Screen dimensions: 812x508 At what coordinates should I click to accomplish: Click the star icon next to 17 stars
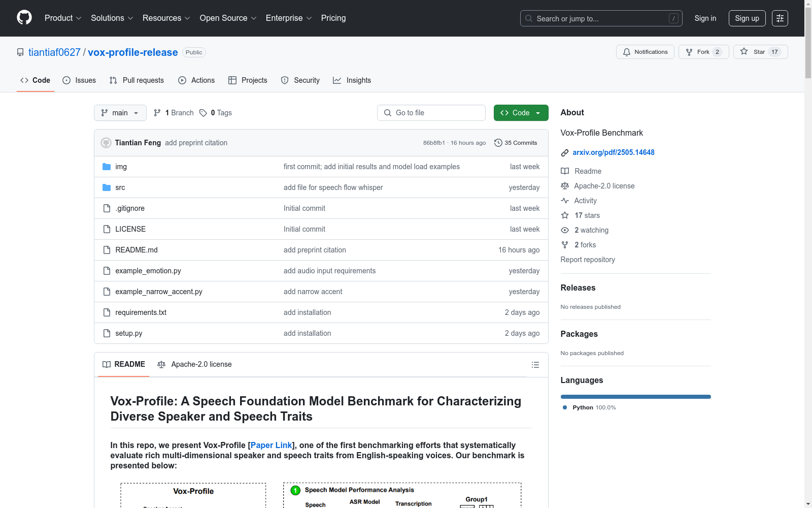coord(565,215)
